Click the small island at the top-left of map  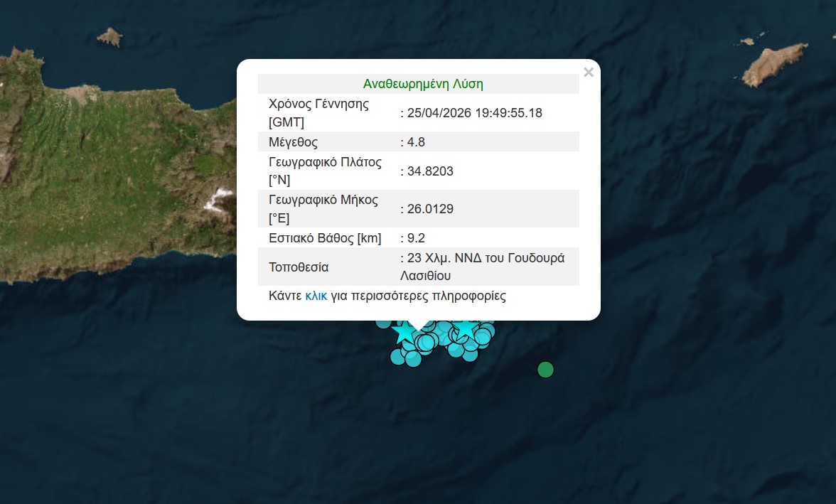point(110,36)
